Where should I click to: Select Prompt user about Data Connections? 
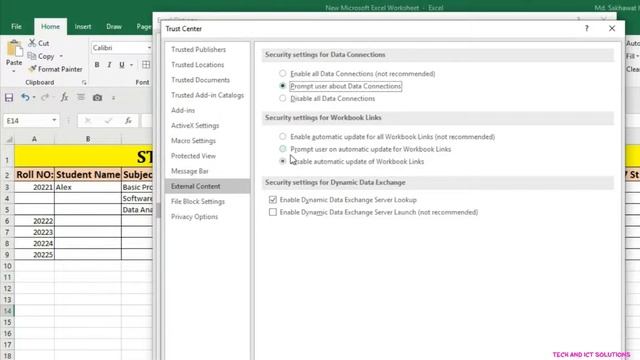[282, 86]
